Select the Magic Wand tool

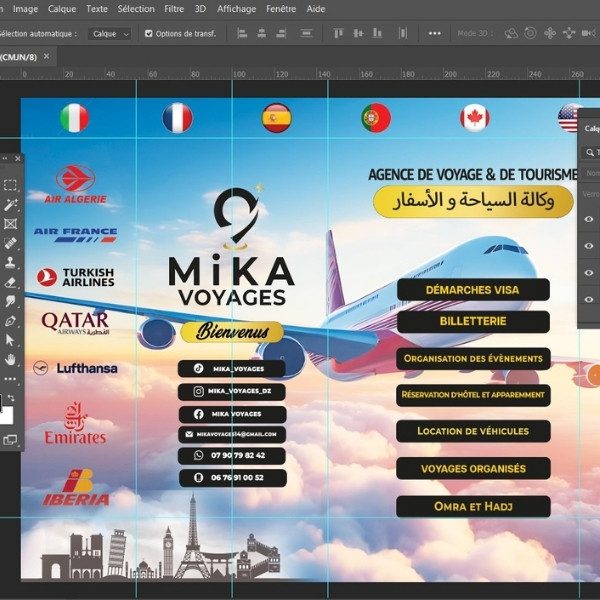pyautogui.click(x=11, y=205)
